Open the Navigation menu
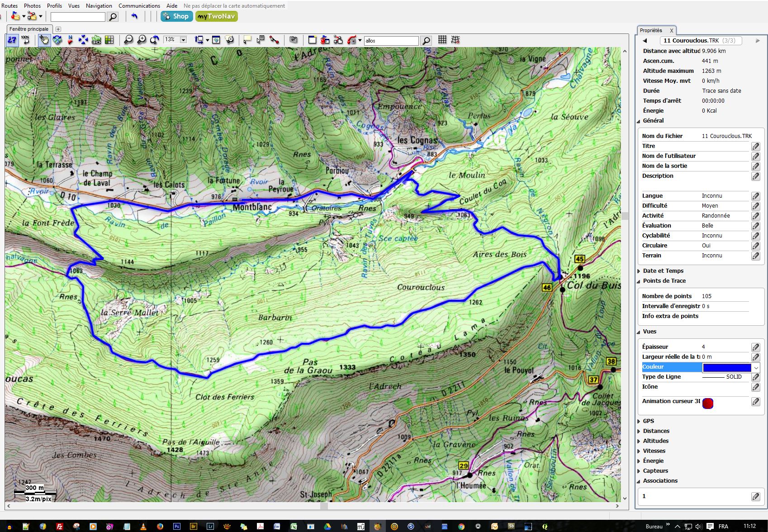768x532 pixels. point(99,6)
